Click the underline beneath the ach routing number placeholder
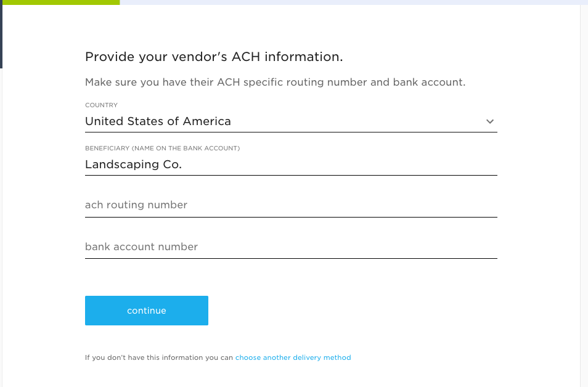Screen dimensions: 588x387 click(291, 217)
